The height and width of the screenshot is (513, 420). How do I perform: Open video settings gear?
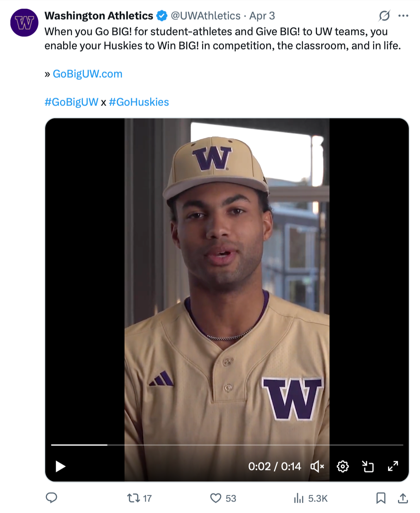tap(343, 467)
